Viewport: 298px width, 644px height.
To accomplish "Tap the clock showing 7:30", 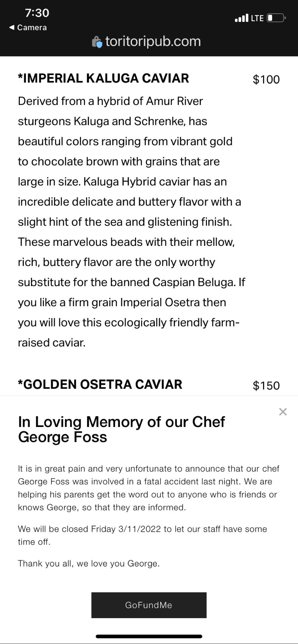I will pyautogui.click(x=37, y=13).
